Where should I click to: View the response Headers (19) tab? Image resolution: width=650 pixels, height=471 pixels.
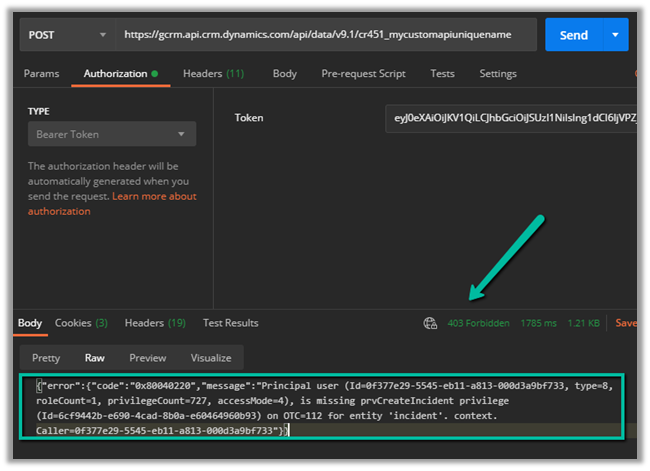pyautogui.click(x=155, y=323)
